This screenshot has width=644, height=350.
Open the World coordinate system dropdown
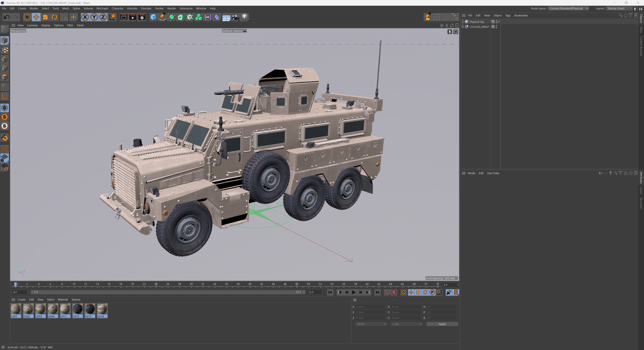click(x=371, y=324)
